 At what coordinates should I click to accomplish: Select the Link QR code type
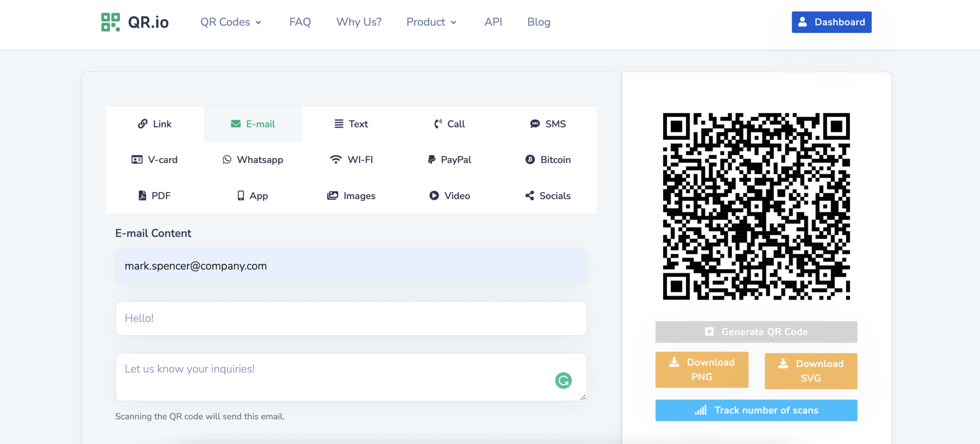154,124
